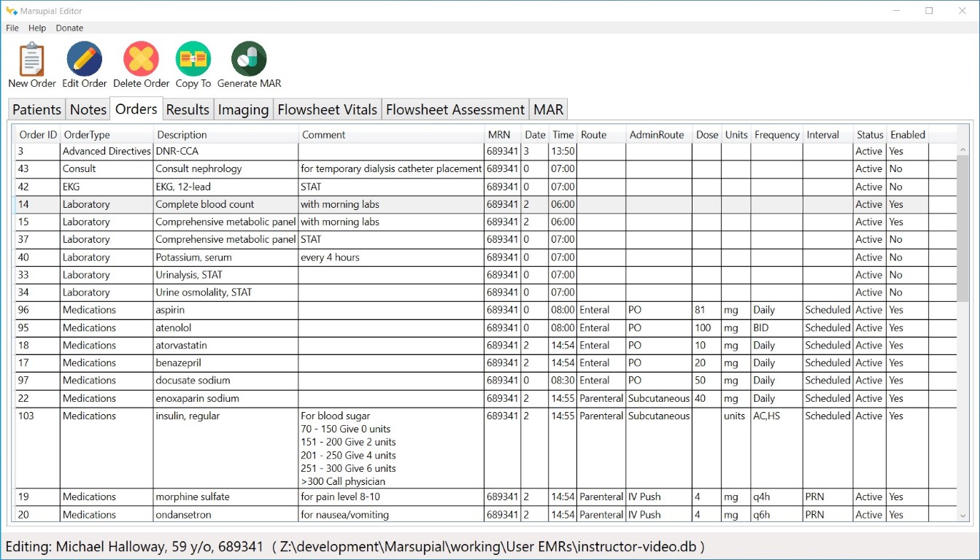
Task: Select the Urine osmolality, STAT order
Action: point(486,292)
